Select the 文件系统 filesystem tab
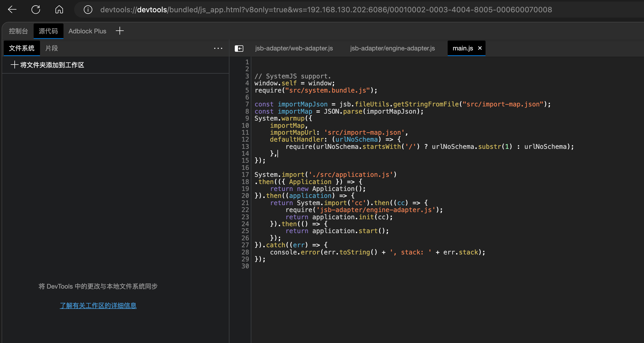 (x=22, y=48)
